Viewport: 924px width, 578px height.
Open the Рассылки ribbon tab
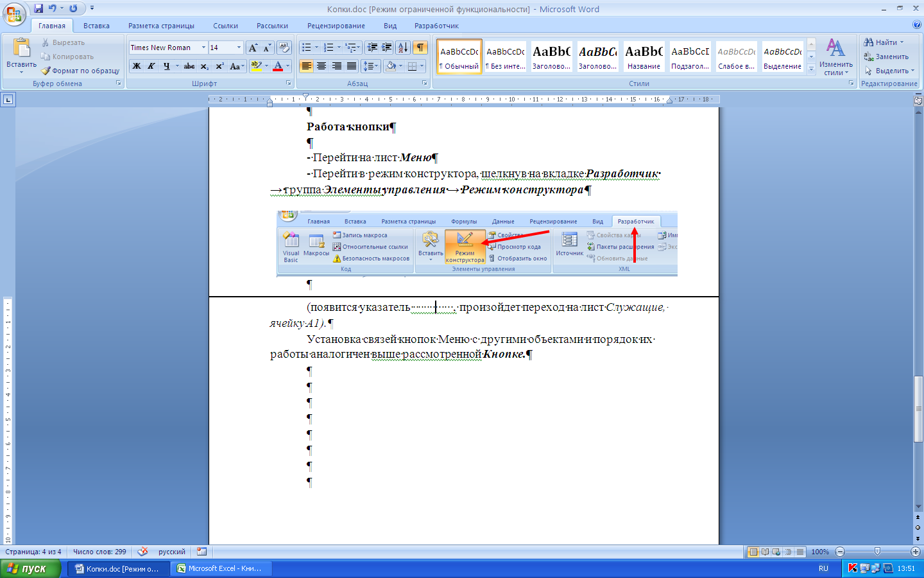coord(272,26)
